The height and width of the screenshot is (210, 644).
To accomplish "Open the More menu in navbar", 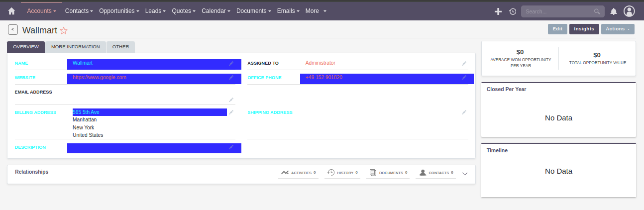I will (316, 11).
